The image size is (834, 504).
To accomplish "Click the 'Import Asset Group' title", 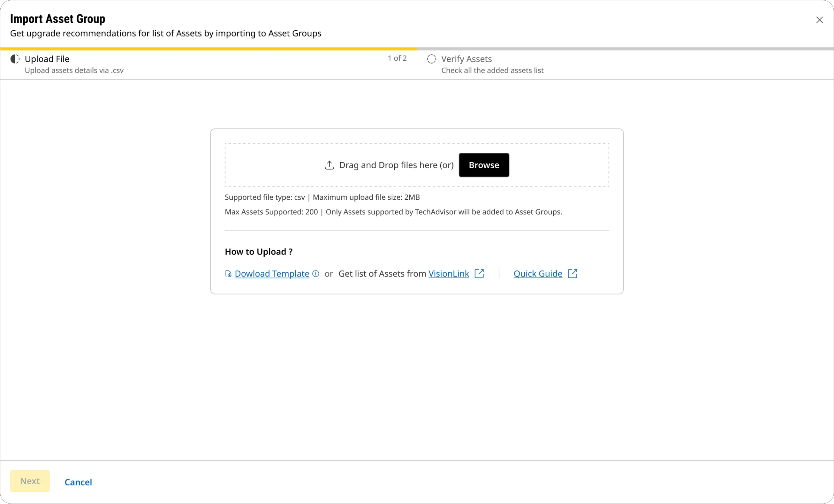I will point(58,19).
